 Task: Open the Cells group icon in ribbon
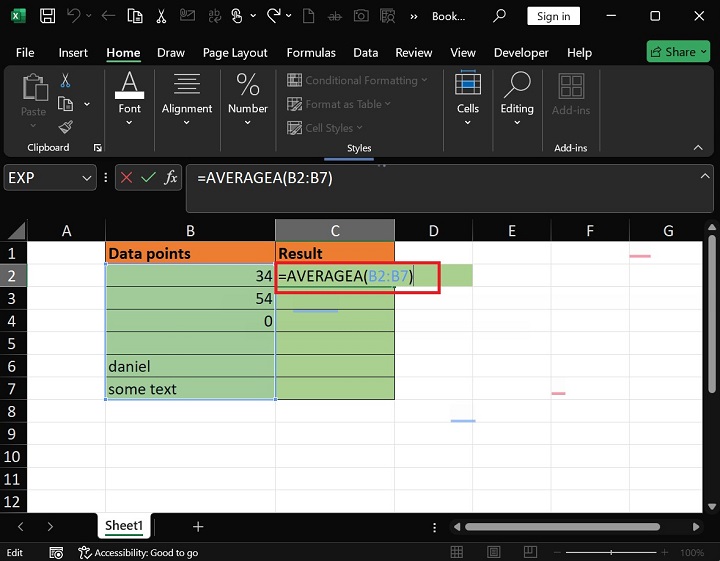(x=468, y=99)
